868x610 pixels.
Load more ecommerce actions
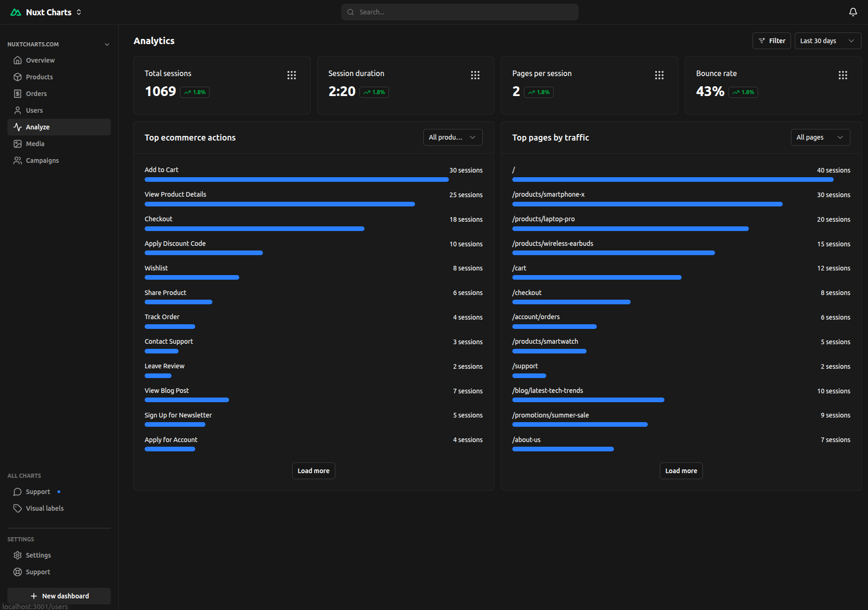click(x=313, y=471)
